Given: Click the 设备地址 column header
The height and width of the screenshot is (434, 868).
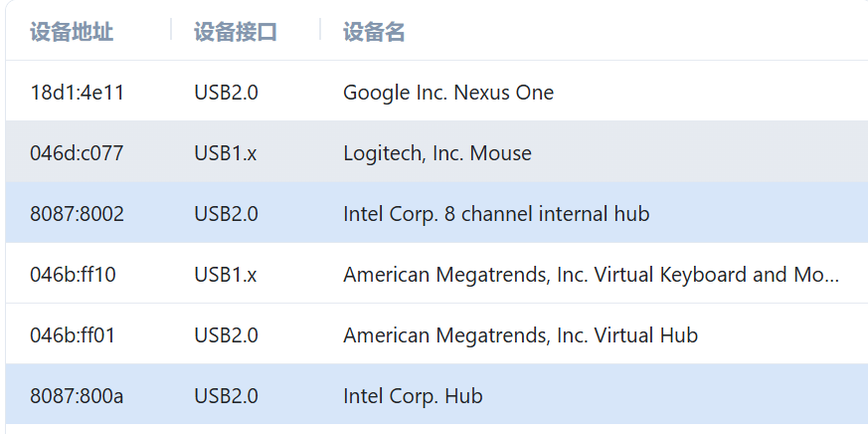Looking at the screenshot, I should point(72,32).
